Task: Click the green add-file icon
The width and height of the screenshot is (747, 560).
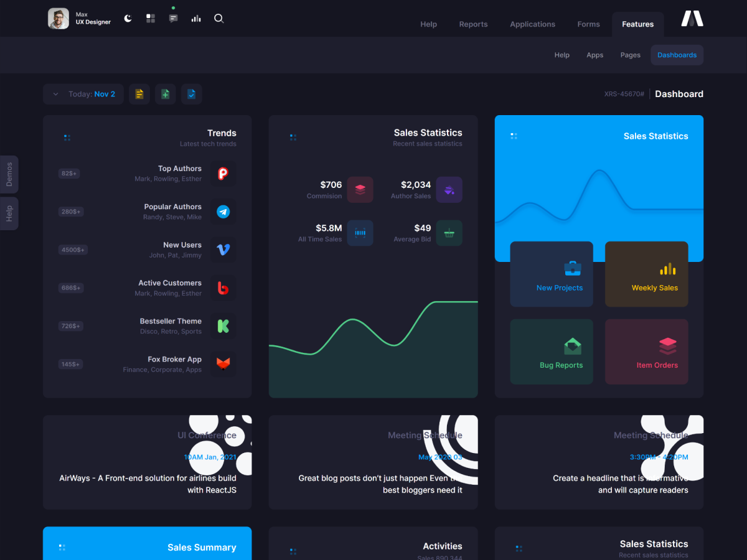Action: 166,94
